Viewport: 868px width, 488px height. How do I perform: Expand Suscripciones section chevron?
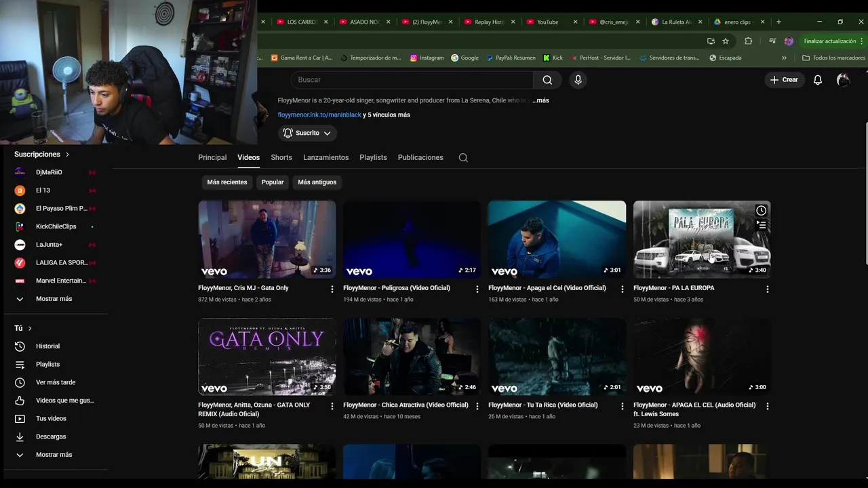tap(67, 155)
